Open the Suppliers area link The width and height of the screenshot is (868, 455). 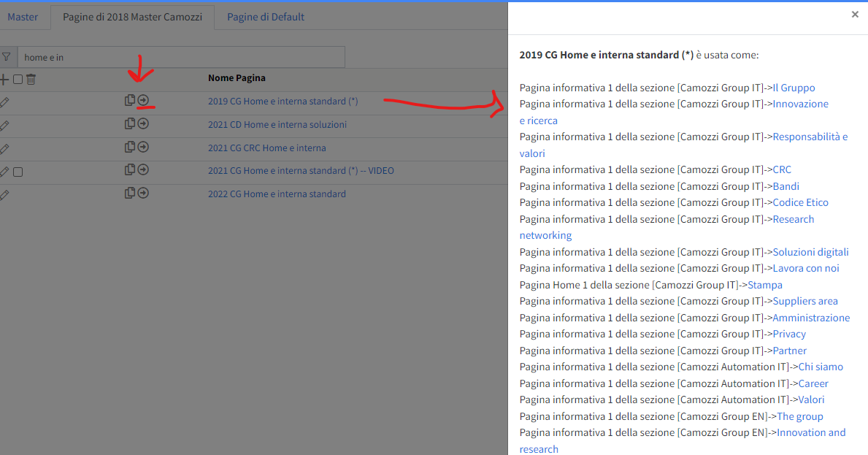(x=805, y=301)
